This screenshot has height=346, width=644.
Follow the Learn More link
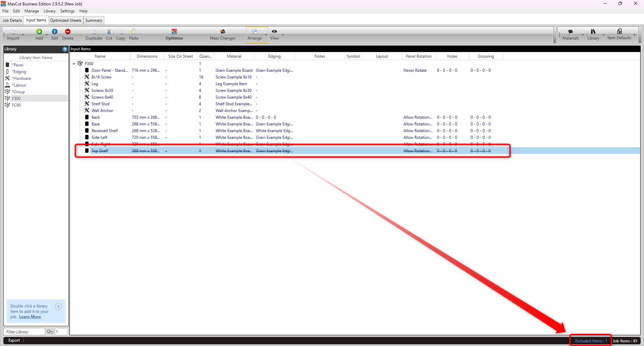pyautogui.click(x=30, y=317)
